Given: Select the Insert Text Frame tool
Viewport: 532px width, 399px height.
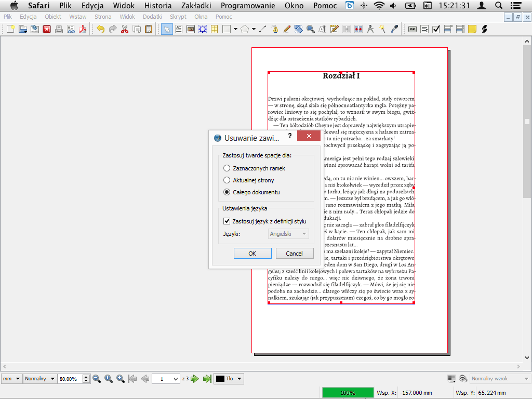Looking at the screenshot, I should pyautogui.click(x=178, y=29).
